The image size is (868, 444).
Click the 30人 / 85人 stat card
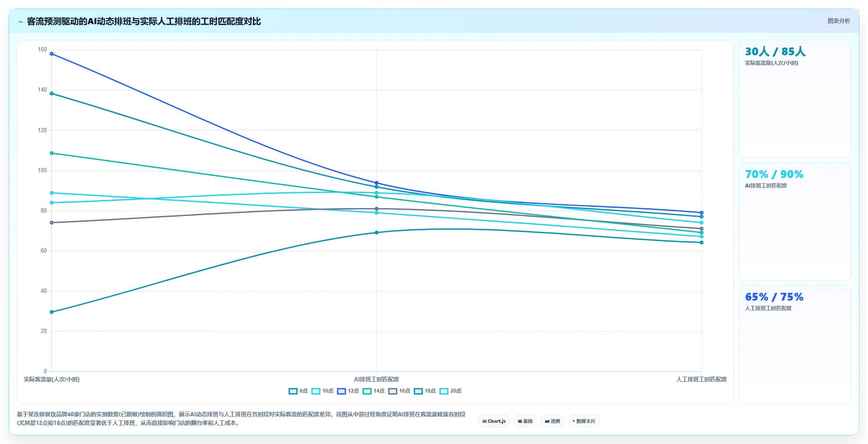tap(795, 99)
